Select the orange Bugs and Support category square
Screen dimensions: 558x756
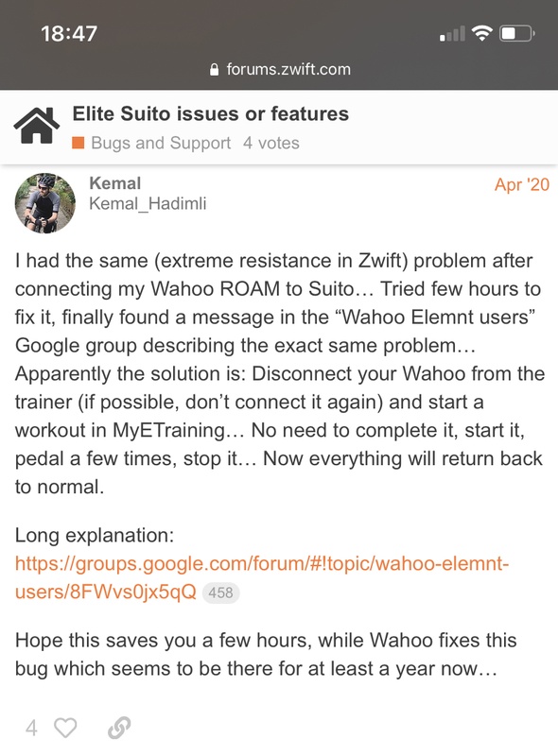tap(78, 143)
